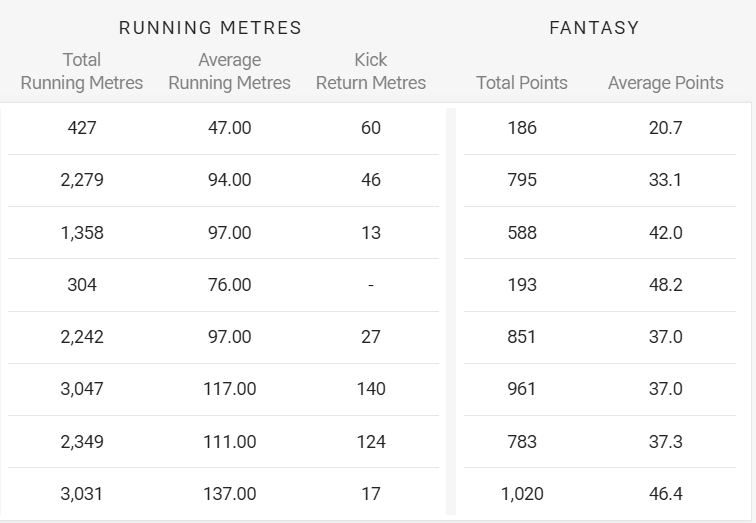Screen dimensions: 756x523
Task: Select the 193 total points cell
Action: tap(522, 285)
